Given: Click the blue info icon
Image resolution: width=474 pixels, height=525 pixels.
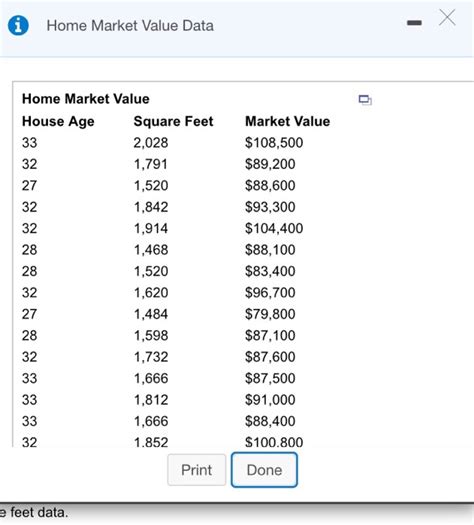Looking at the screenshot, I should coord(18,25).
